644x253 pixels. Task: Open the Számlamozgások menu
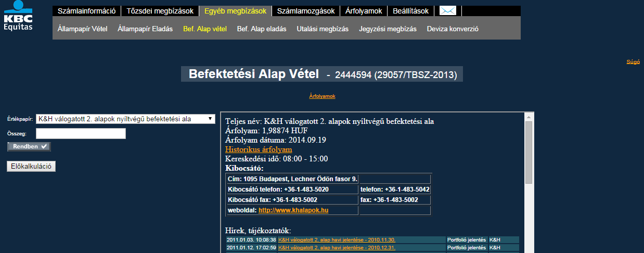click(306, 11)
